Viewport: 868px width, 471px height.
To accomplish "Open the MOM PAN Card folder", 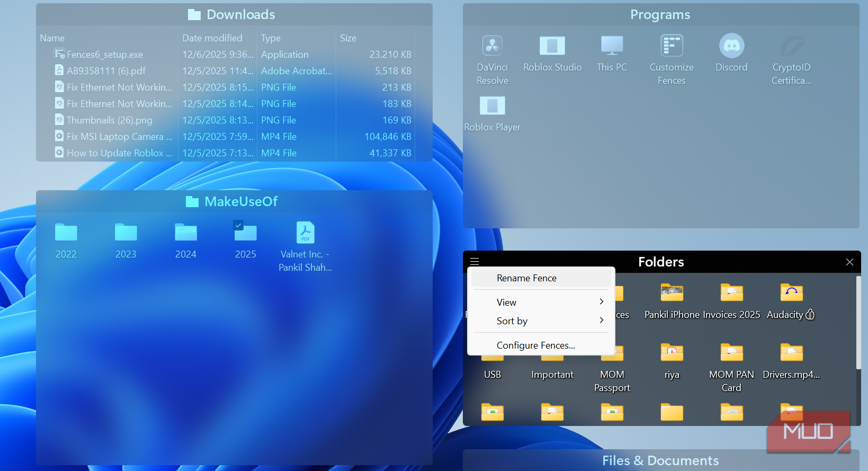I will point(731,367).
